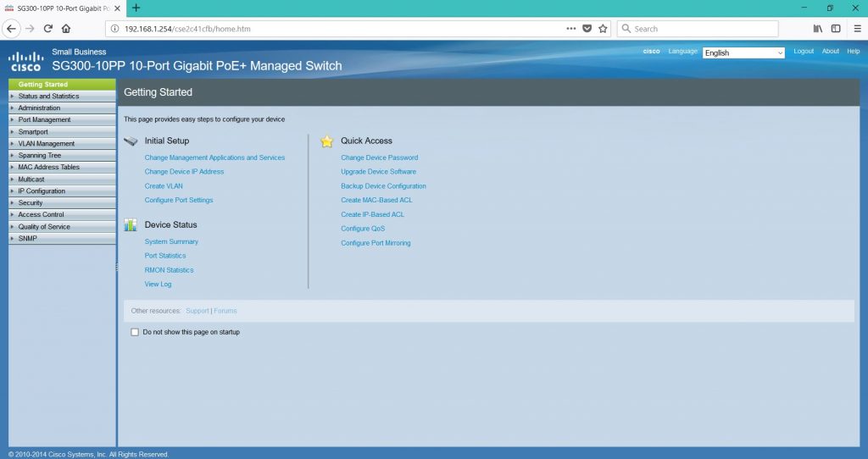The height and width of the screenshot is (459, 868).
Task: Open Upgrade Device Software
Action: pos(379,171)
